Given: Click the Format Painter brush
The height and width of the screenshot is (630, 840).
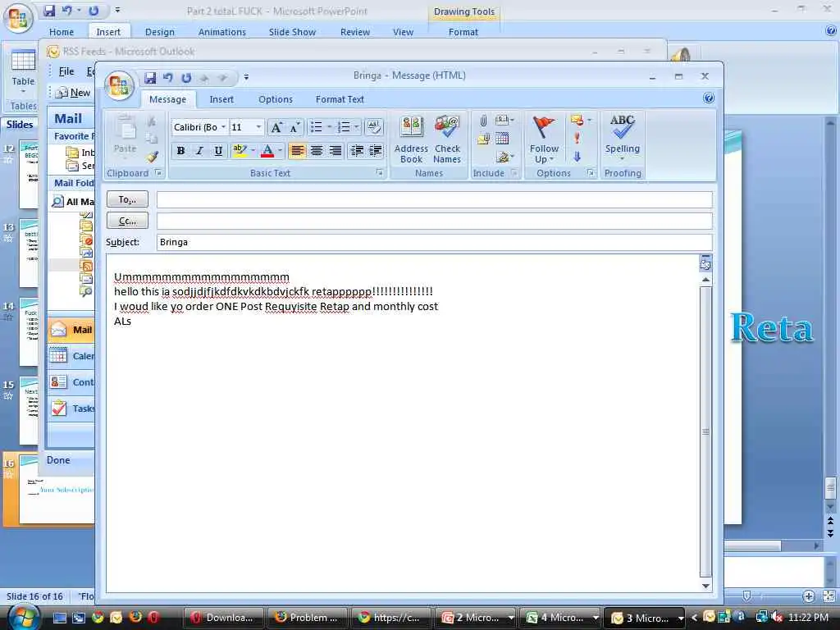Looking at the screenshot, I should [x=152, y=157].
